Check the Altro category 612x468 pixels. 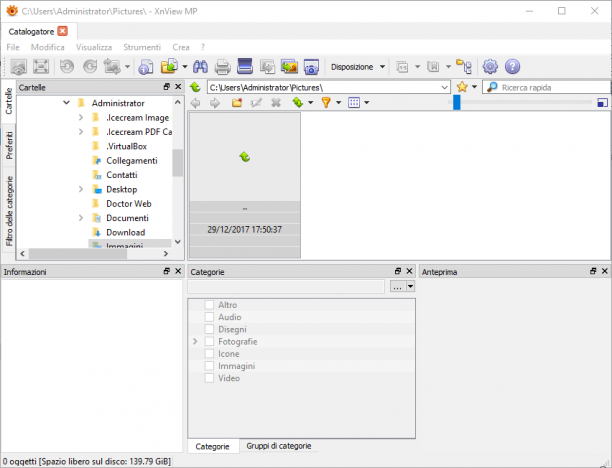point(209,305)
